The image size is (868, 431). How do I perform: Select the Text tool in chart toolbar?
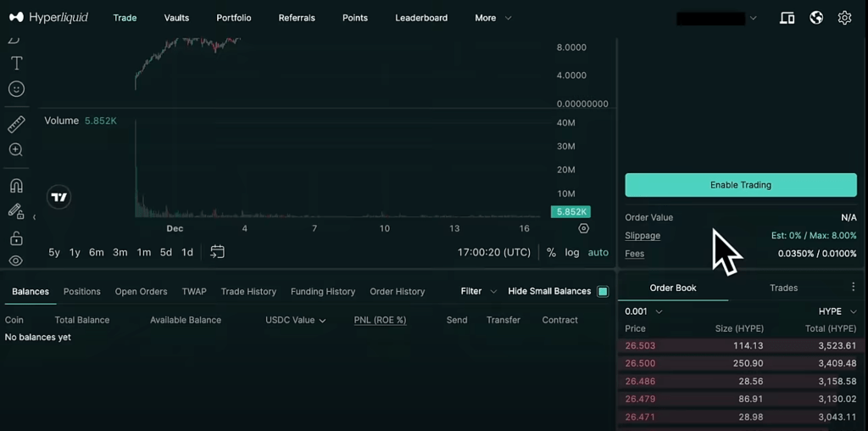tap(16, 64)
